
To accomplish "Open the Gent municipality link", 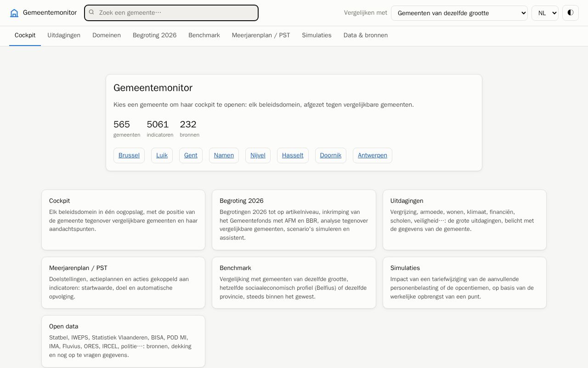I will click(191, 155).
